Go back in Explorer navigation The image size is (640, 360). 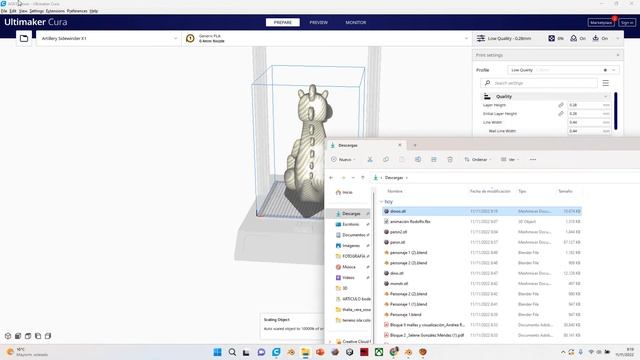pyautogui.click(x=331, y=178)
